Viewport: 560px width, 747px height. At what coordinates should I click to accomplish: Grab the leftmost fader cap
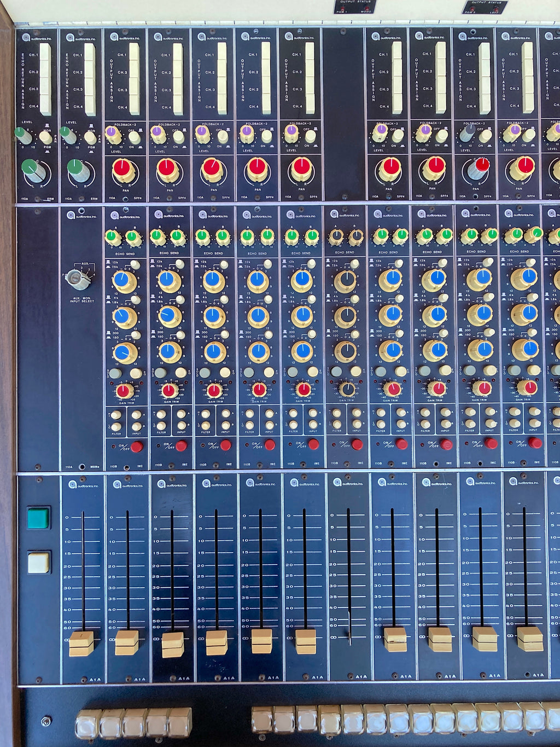tap(81, 643)
